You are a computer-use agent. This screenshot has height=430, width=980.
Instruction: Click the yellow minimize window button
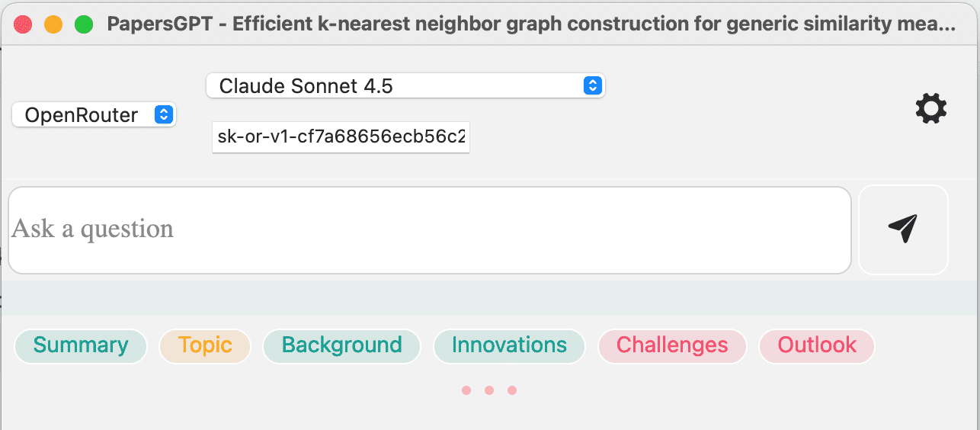(53, 24)
